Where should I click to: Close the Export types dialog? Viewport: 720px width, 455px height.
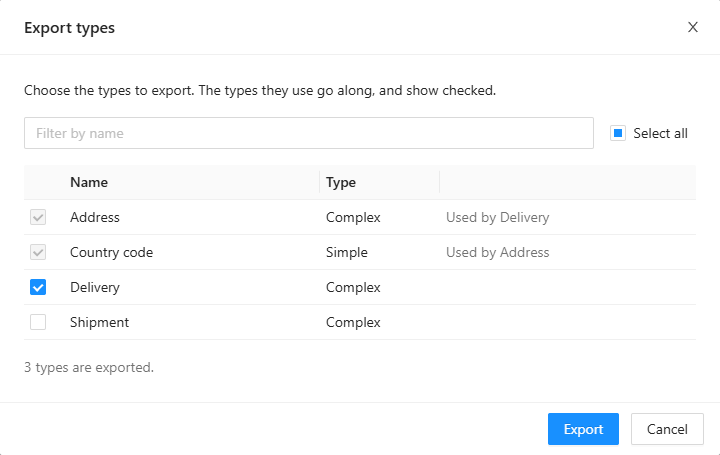692,28
